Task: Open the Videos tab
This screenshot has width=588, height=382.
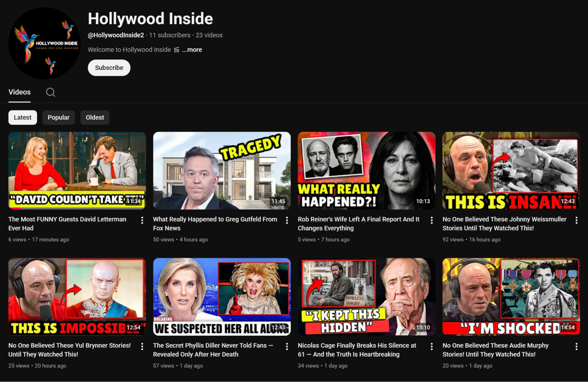Action: click(19, 92)
